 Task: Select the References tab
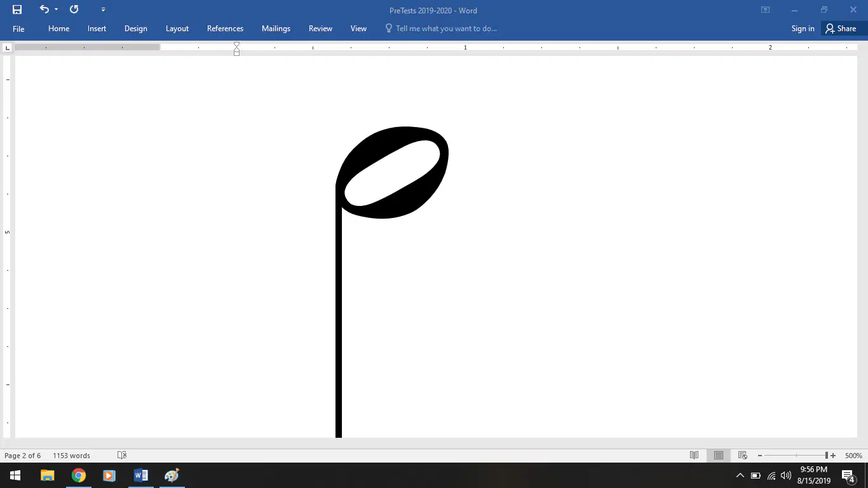[x=225, y=29]
